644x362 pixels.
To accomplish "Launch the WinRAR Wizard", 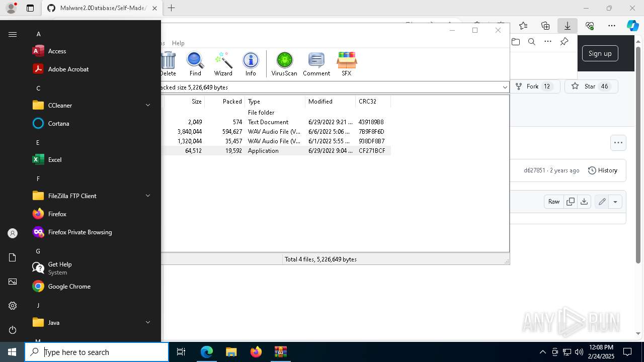I will (x=223, y=64).
